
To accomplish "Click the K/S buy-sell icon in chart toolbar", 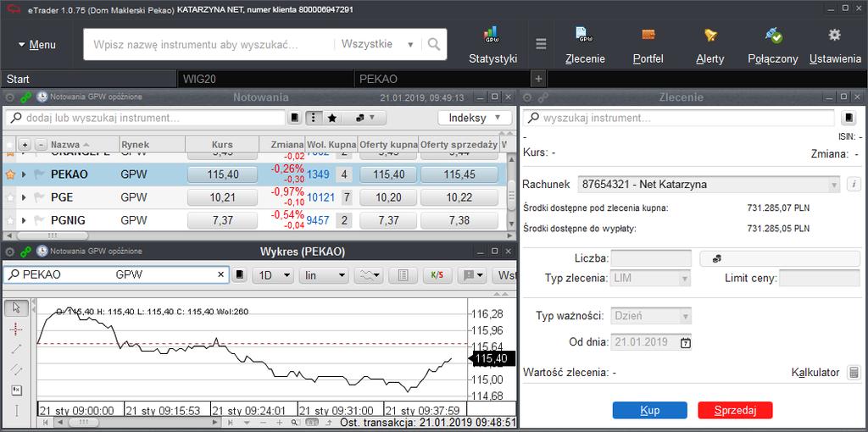I will coord(437,275).
